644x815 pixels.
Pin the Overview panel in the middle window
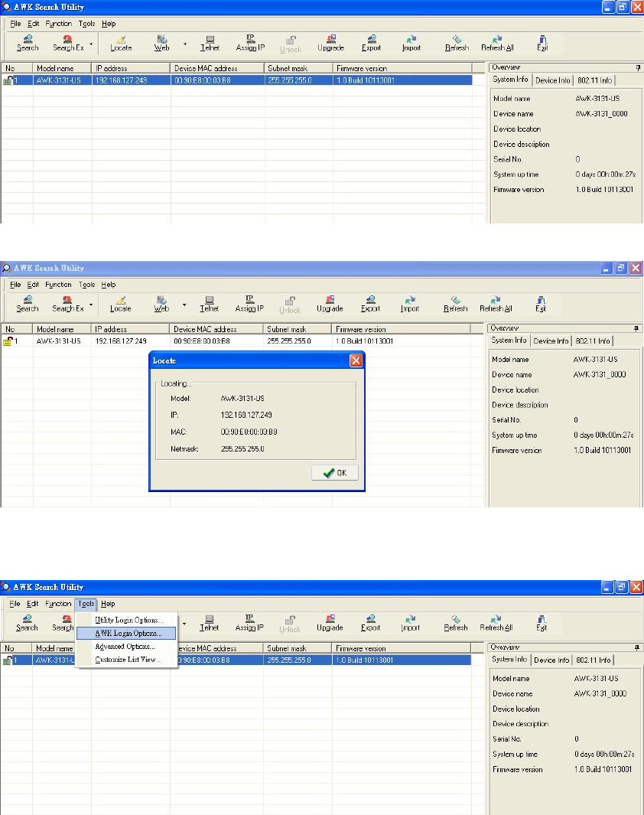tap(636, 328)
